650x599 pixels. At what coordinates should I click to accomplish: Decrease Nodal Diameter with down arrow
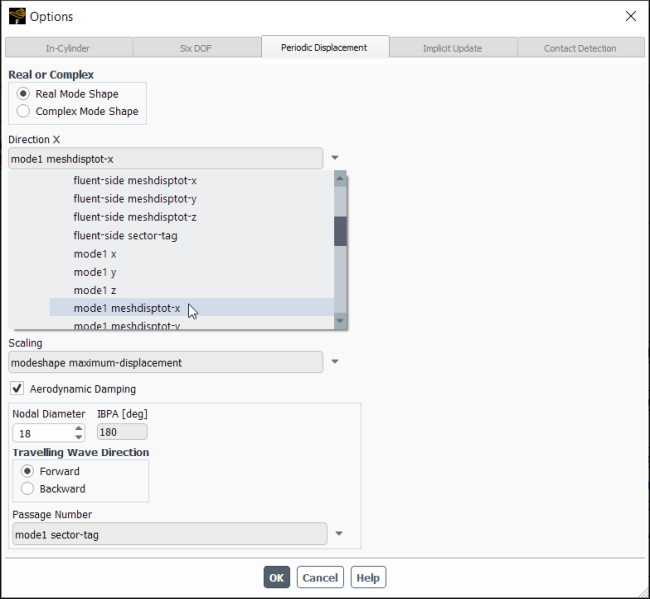79,437
